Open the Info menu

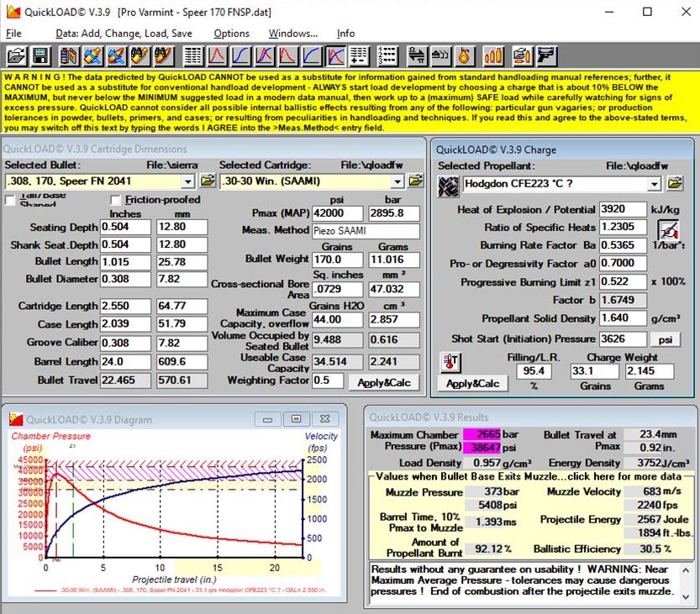coord(345,34)
